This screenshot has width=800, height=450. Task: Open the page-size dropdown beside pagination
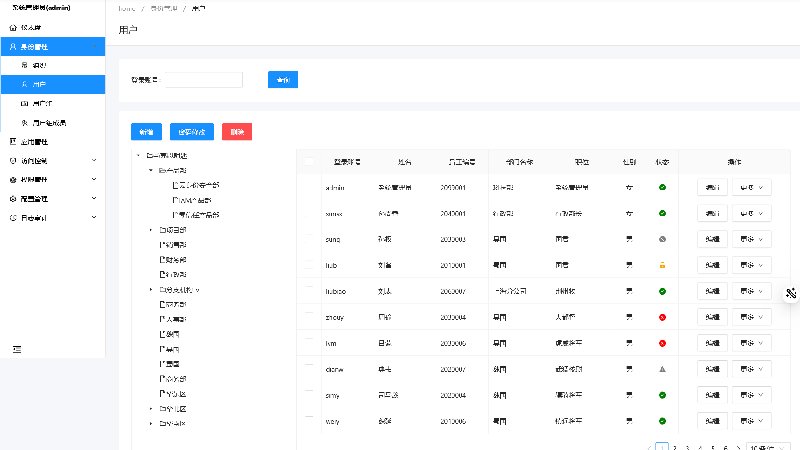point(767,447)
